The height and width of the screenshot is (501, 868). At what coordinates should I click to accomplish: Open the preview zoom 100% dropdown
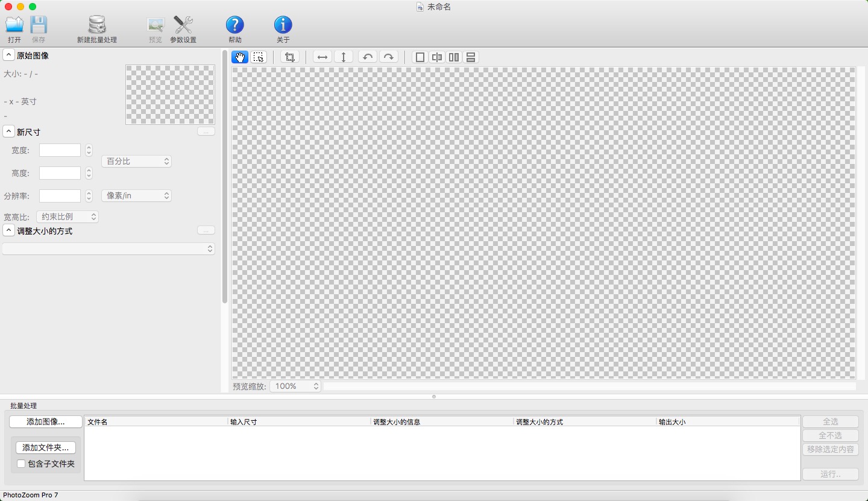(295, 386)
